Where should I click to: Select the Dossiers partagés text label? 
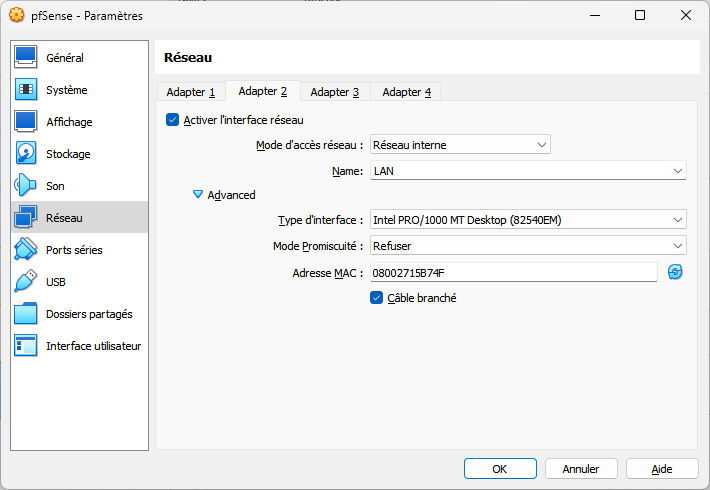click(x=89, y=314)
